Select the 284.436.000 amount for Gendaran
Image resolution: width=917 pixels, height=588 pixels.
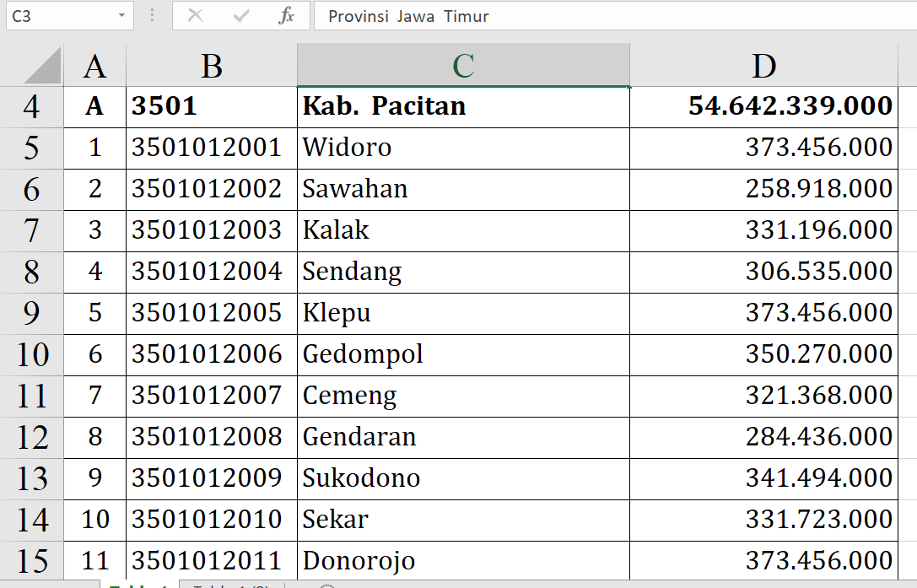(x=763, y=437)
